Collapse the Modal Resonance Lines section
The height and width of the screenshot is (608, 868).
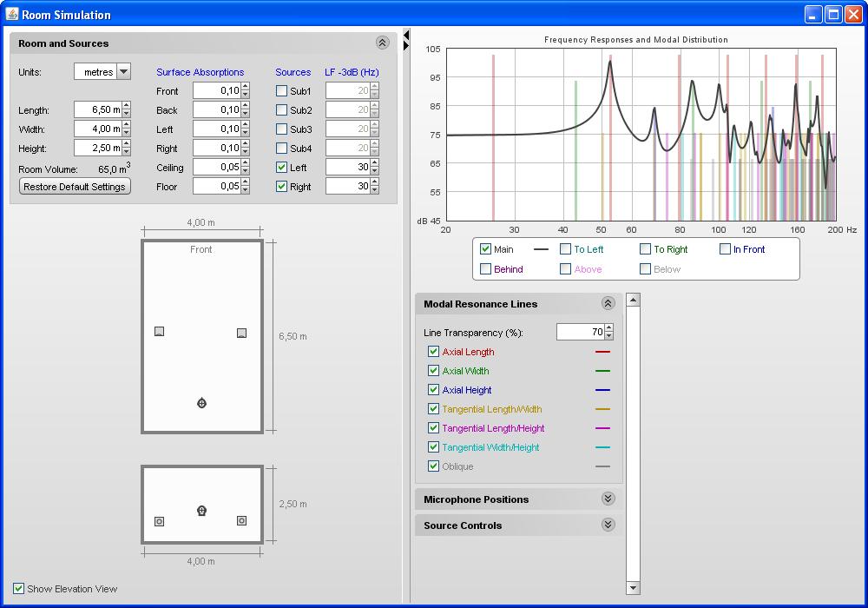[x=608, y=303]
